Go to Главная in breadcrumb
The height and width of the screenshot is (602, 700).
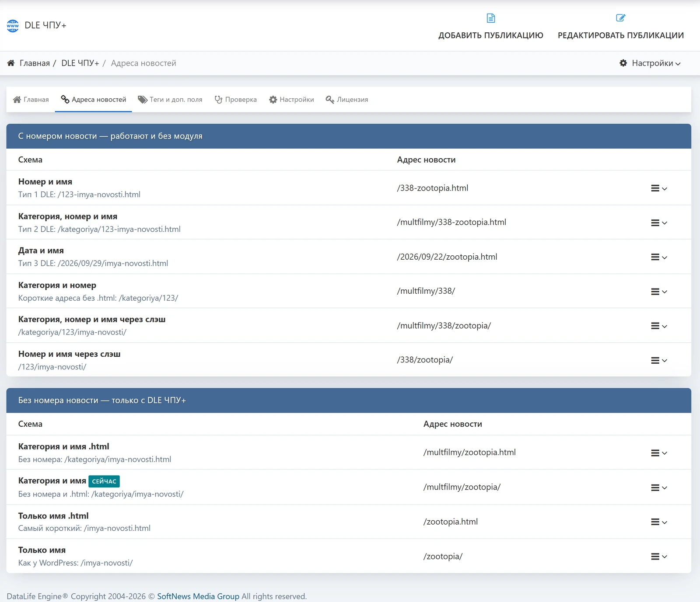pos(35,63)
